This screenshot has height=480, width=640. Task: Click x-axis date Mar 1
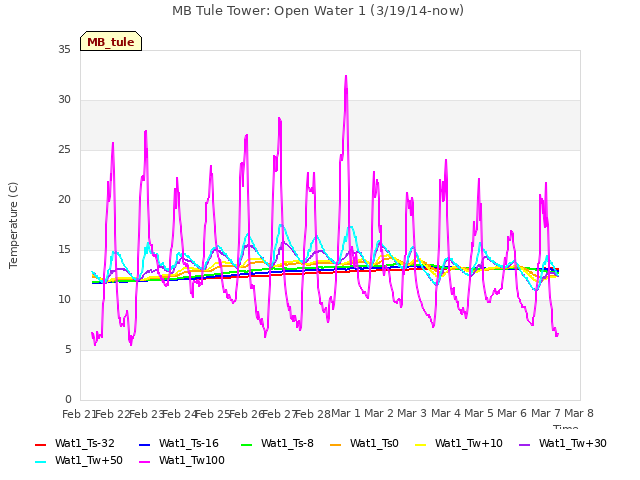pyautogui.click(x=346, y=414)
